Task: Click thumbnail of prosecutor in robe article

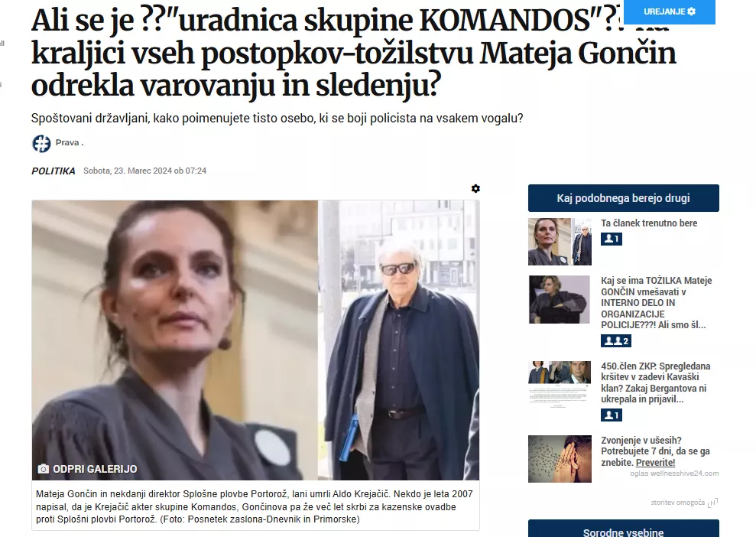Action: 560,299
